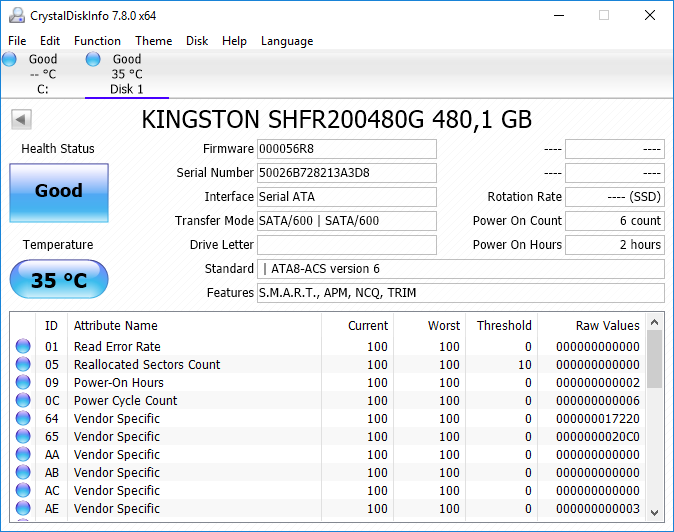Click status orb for Power-On Hours row
Image resolution: width=674 pixels, height=532 pixels.
click(x=23, y=382)
